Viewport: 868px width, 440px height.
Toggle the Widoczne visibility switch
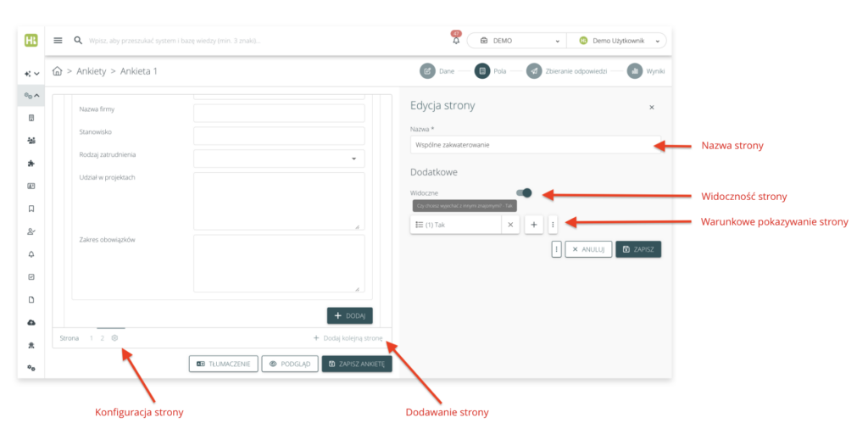click(x=524, y=193)
